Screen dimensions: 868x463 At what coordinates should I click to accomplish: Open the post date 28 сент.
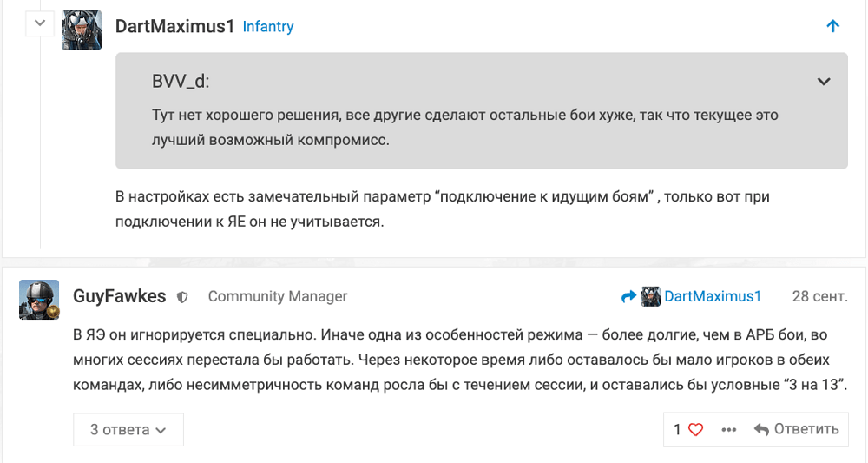(820, 296)
